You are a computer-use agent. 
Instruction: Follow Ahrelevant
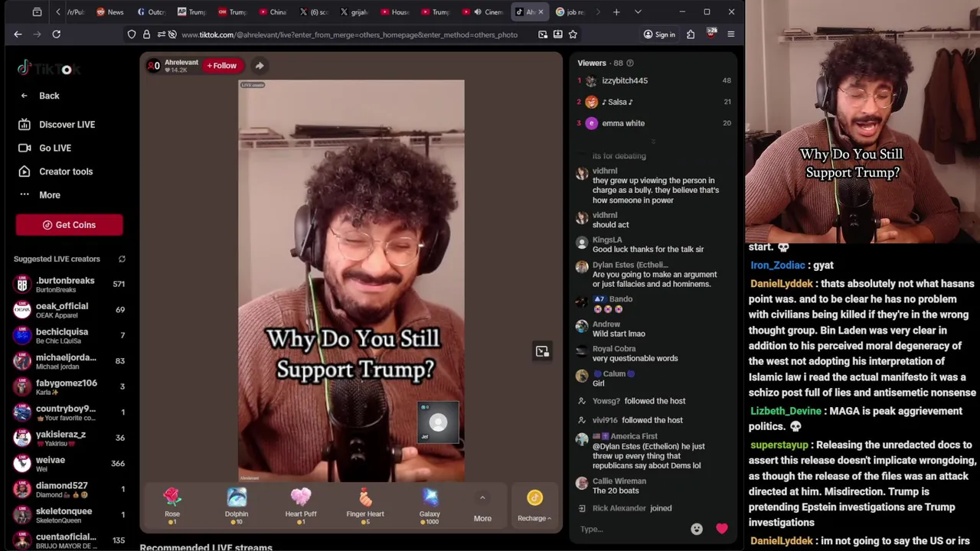221,66
